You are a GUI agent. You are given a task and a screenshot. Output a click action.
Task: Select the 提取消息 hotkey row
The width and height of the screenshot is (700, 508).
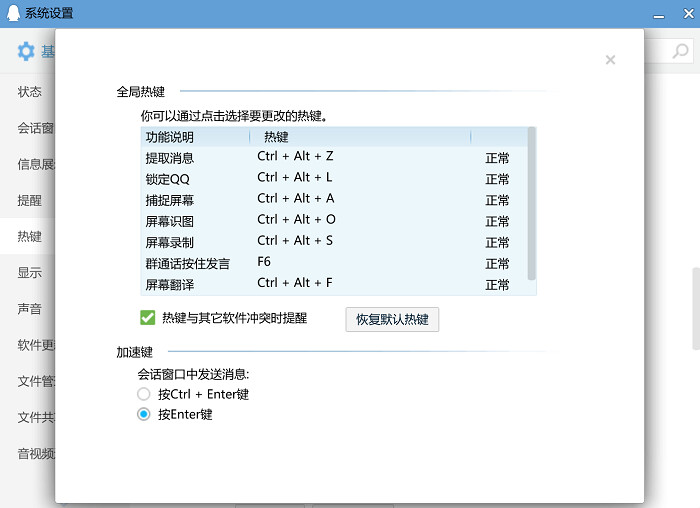point(334,158)
